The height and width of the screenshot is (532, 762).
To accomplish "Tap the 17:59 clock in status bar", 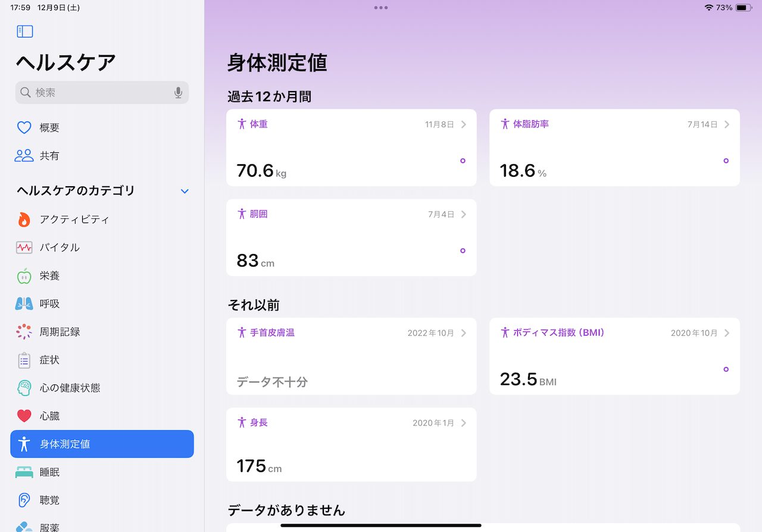I will pos(20,8).
